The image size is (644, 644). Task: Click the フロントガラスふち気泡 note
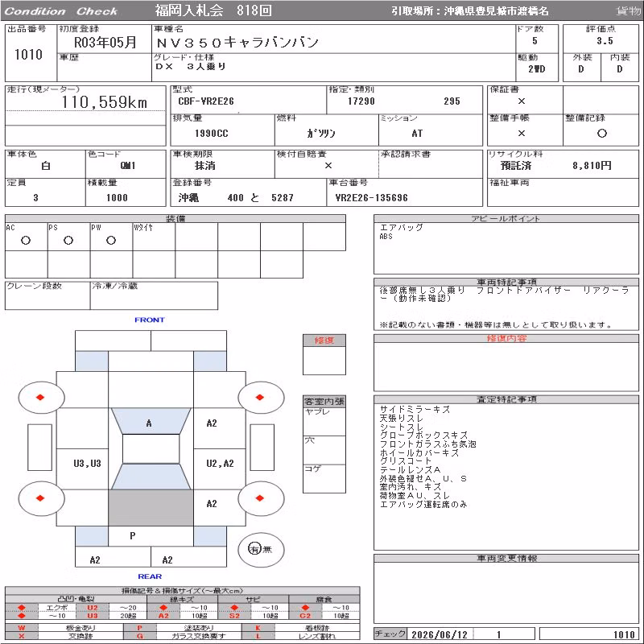427,444
